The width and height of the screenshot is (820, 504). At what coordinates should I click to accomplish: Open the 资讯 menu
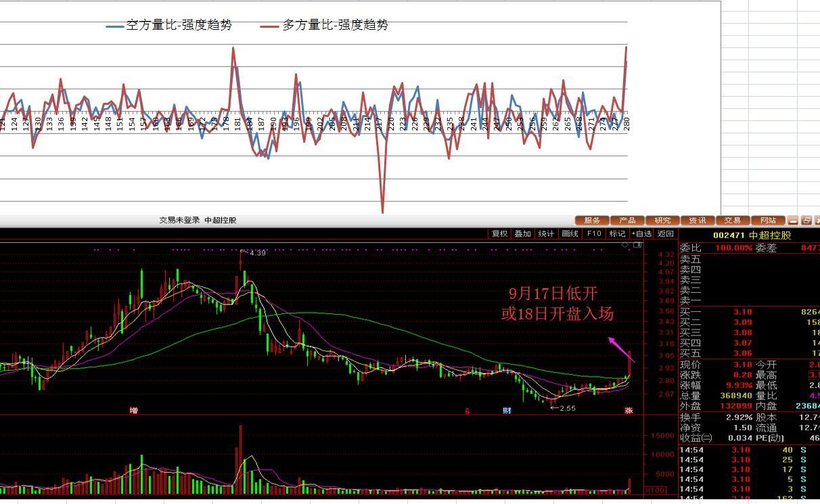698,221
